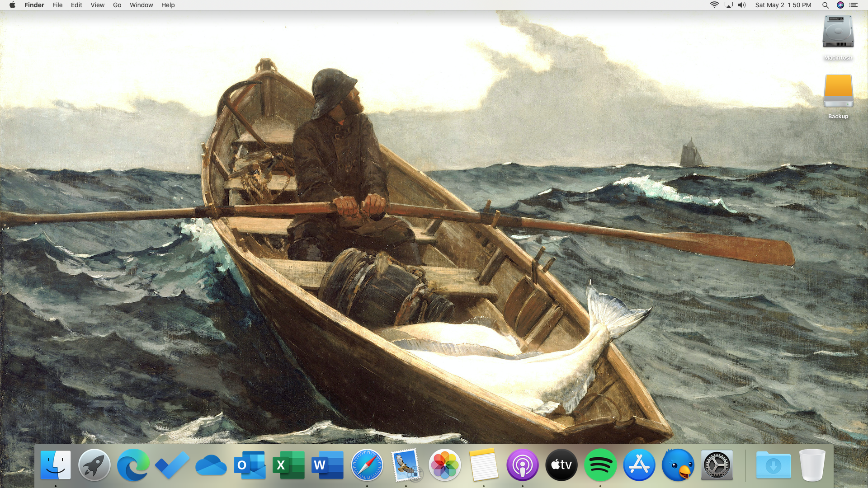This screenshot has width=868, height=488.
Task: Click the date and time clock
Action: [783, 5]
